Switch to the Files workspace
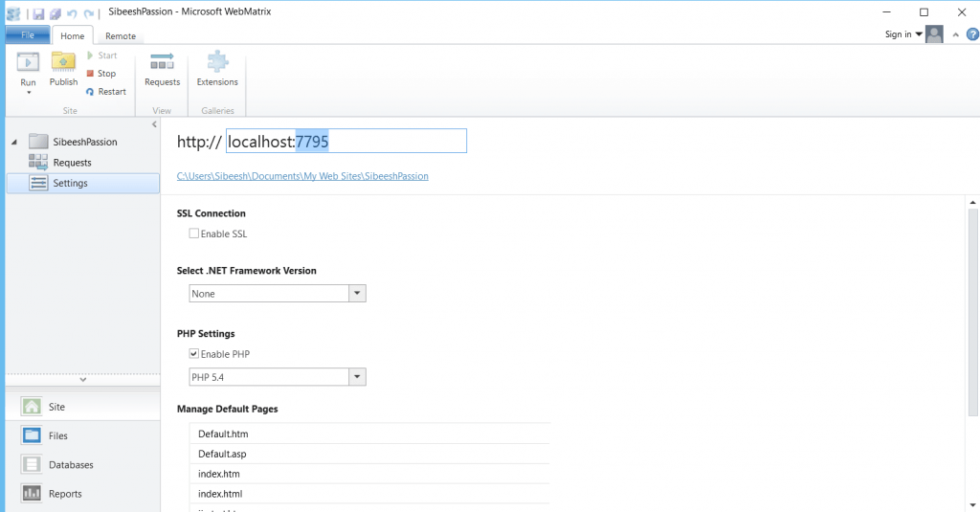Screen dimensions: 980x512 pos(82,435)
